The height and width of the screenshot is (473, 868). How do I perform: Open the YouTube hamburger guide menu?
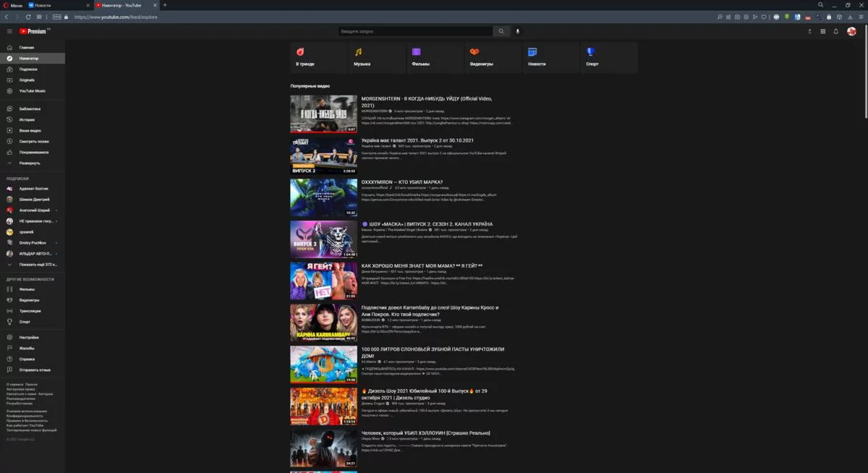pyautogui.click(x=9, y=31)
